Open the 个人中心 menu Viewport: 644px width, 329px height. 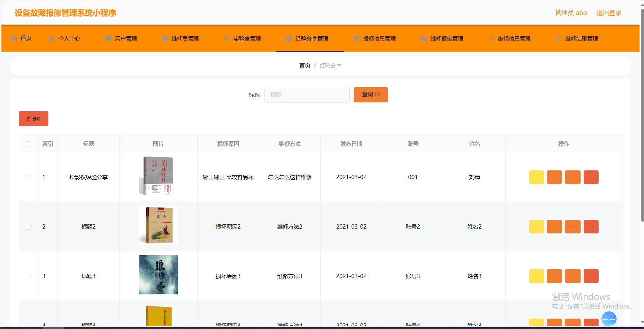click(x=69, y=38)
